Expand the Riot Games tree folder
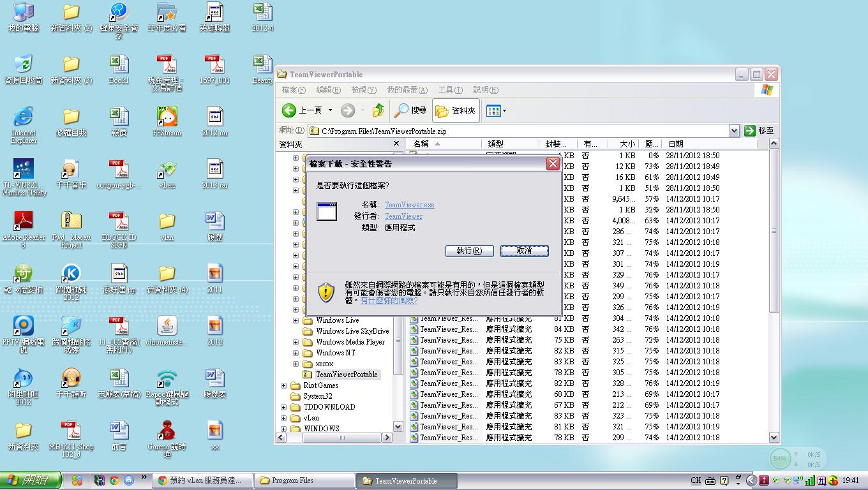 (x=284, y=385)
